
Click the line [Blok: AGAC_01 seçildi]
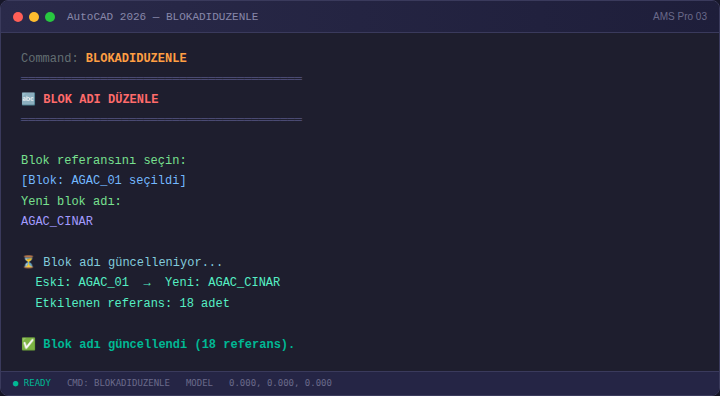103,180
